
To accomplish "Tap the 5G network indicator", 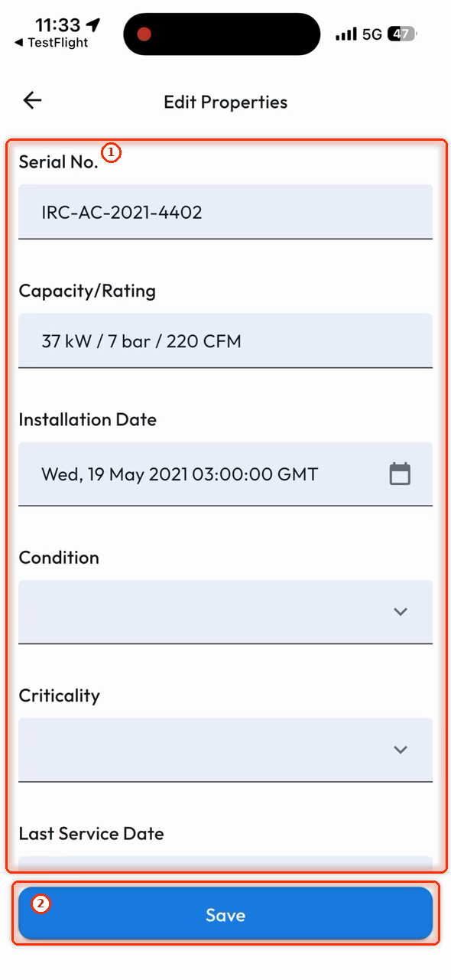I will 372,34.
